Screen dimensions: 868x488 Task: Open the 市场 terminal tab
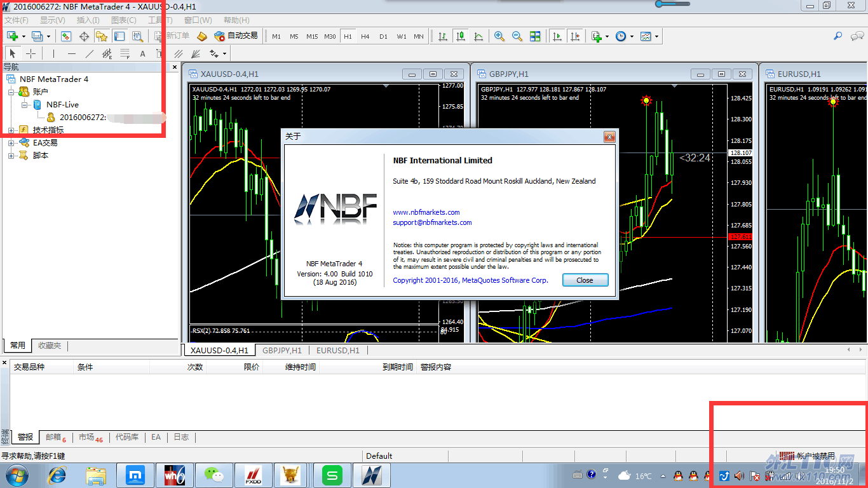(x=90, y=437)
